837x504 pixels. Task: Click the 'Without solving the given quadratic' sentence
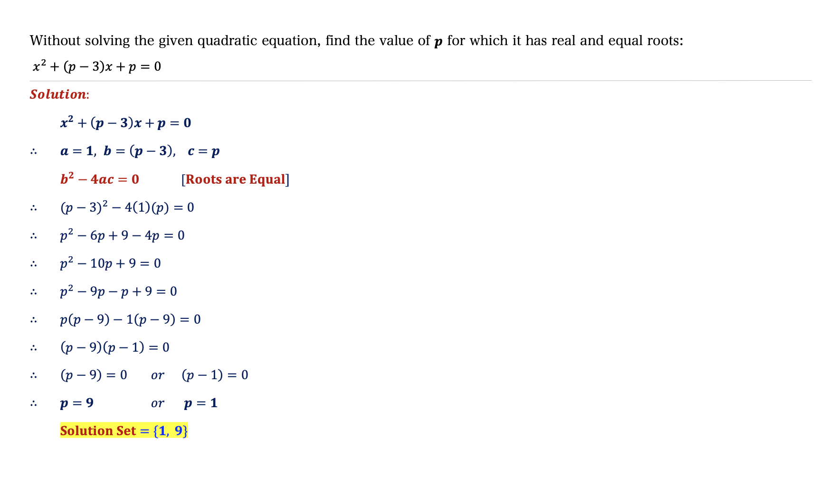pos(356,41)
